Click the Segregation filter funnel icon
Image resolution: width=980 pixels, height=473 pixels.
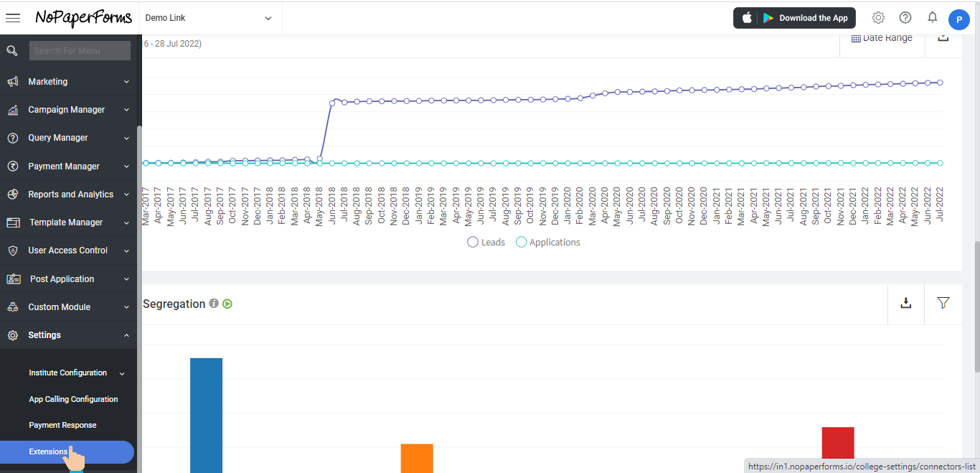tap(943, 303)
